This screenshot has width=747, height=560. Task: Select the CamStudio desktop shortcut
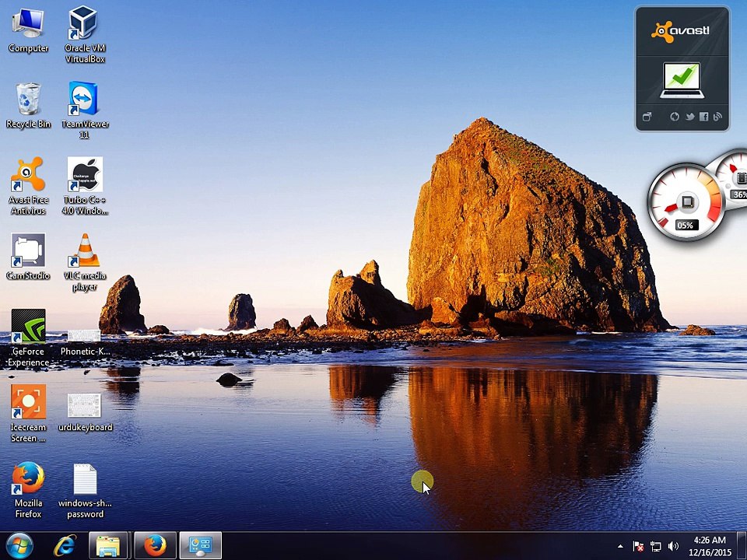click(x=28, y=251)
